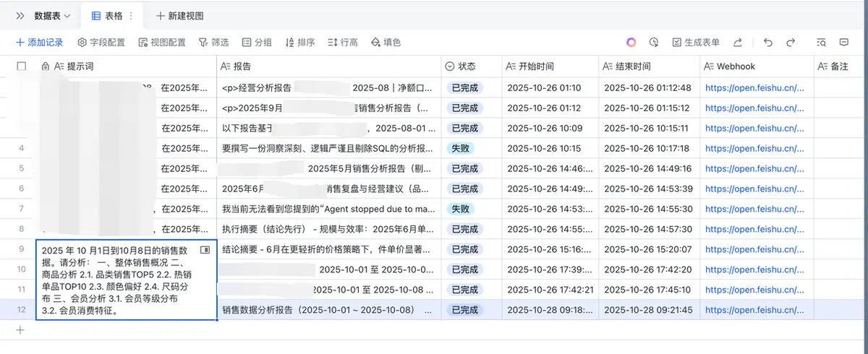Select row number 9
Image resolution: width=868 pixels, height=354 pixels.
22,249
